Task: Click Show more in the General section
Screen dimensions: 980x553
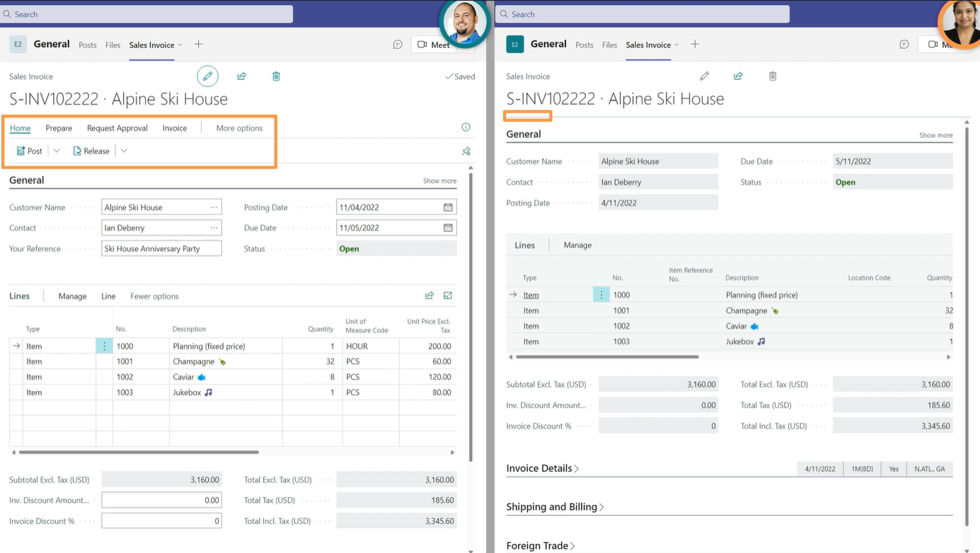Action: 439,180
